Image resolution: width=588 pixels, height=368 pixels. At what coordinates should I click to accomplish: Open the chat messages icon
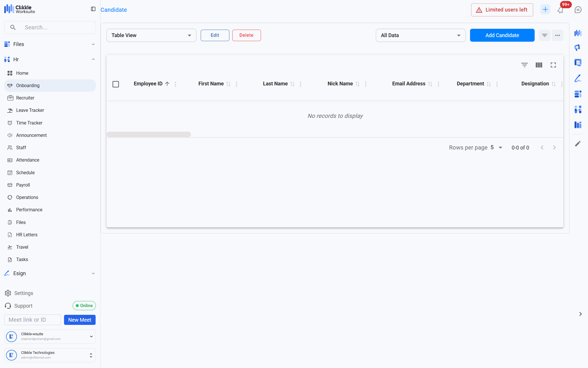point(578,10)
